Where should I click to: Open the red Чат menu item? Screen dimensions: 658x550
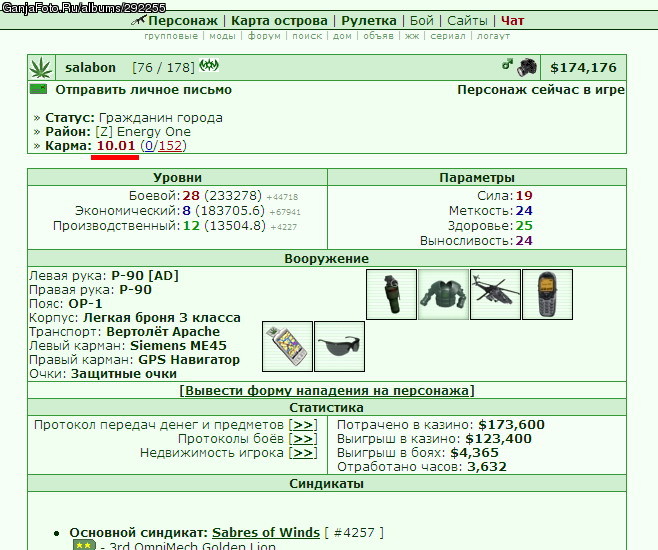[x=512, y=21]
